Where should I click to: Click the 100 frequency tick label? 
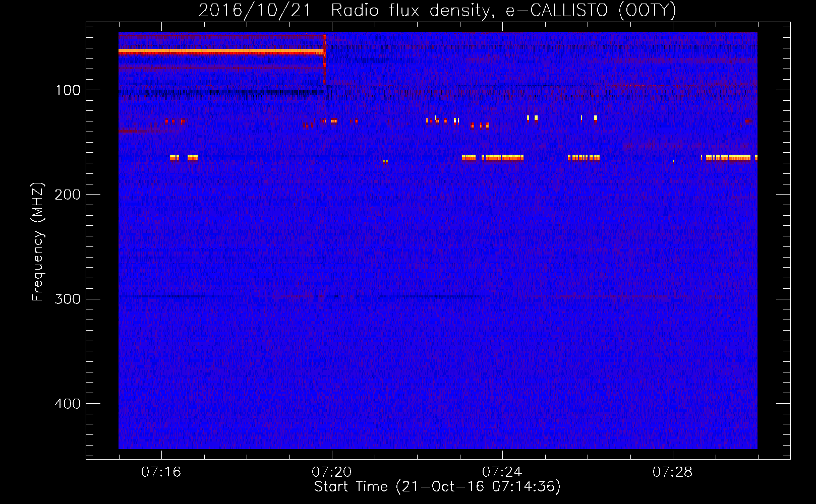pos(68,90)
